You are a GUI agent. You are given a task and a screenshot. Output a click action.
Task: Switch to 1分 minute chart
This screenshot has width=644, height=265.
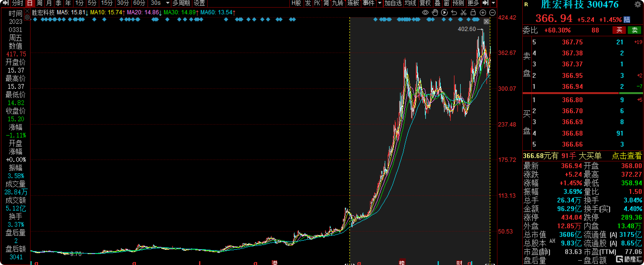tap(79, 3)
